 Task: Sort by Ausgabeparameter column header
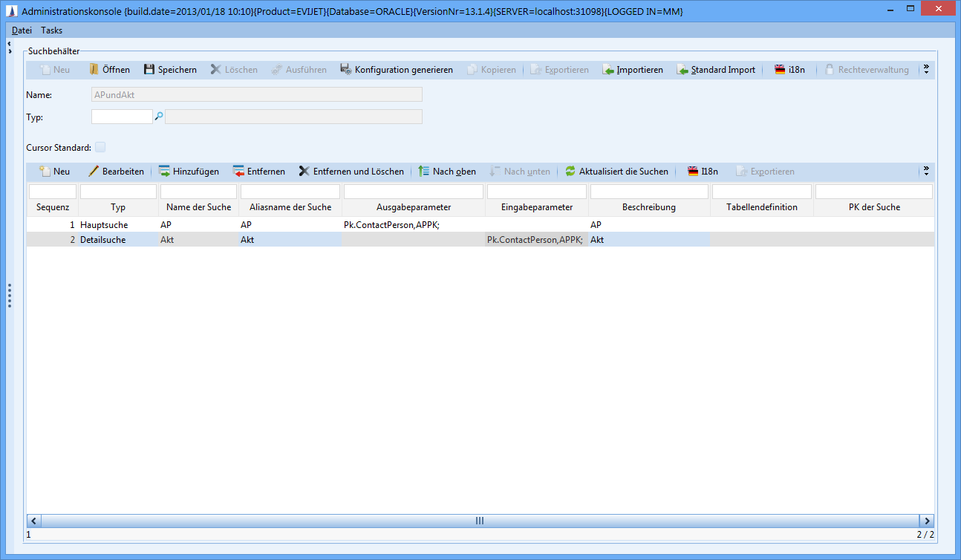[413, 207]
